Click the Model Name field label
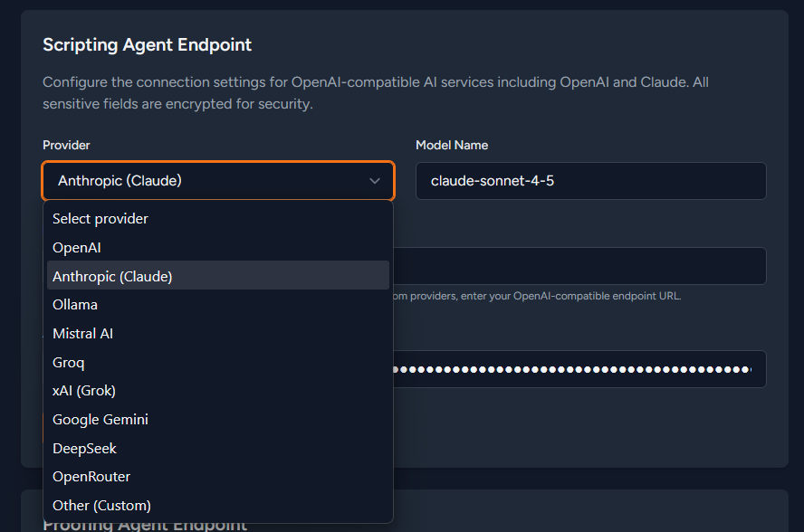804x532 pixels. coord(452,146)
